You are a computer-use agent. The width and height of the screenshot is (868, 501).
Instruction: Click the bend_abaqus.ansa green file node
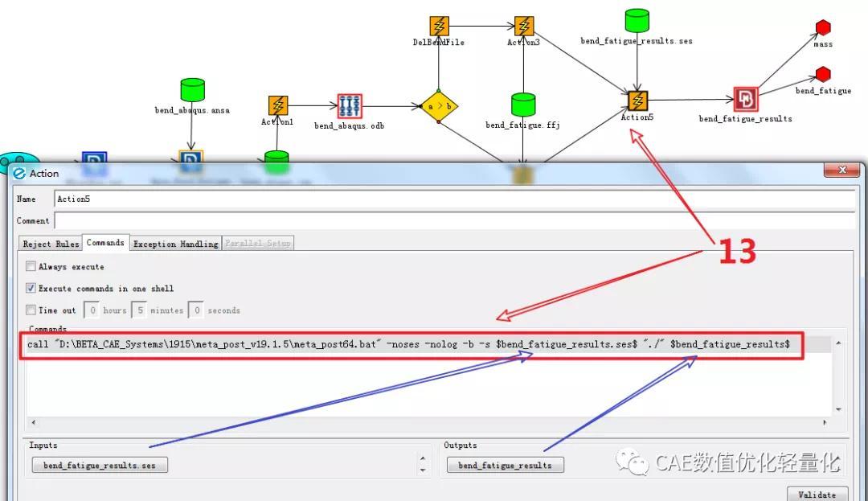[193, 90]
